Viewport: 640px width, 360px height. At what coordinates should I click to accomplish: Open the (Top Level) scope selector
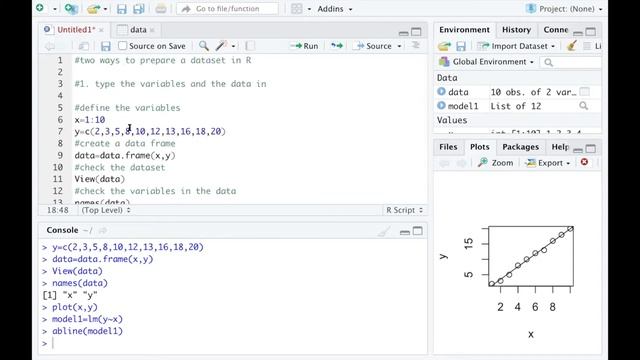click(x=106, y=210)
